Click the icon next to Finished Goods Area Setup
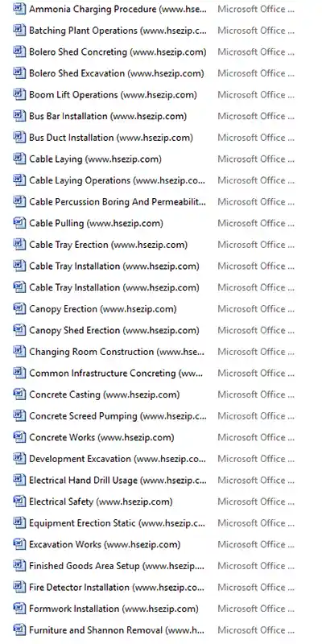Image resolution: width=322 pixels, height=644 pixels. pyautogui.click(x=19, y=565)
